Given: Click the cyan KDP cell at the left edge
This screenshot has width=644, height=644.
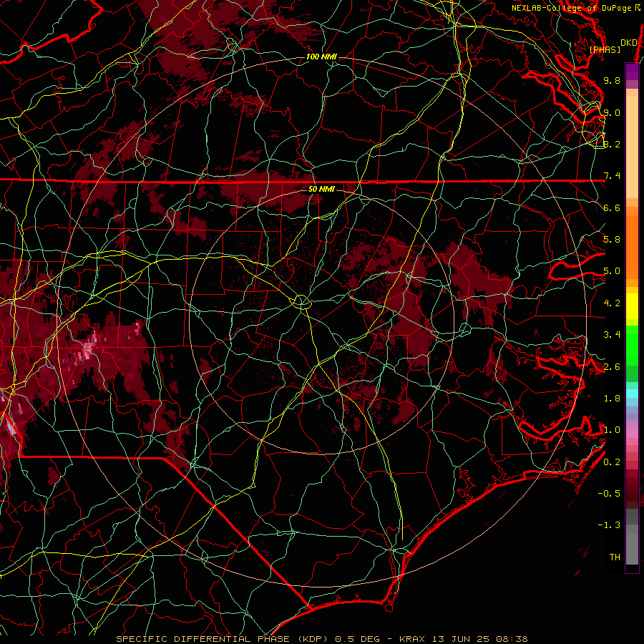Looking at the screenshot, I should coord(11,426).
